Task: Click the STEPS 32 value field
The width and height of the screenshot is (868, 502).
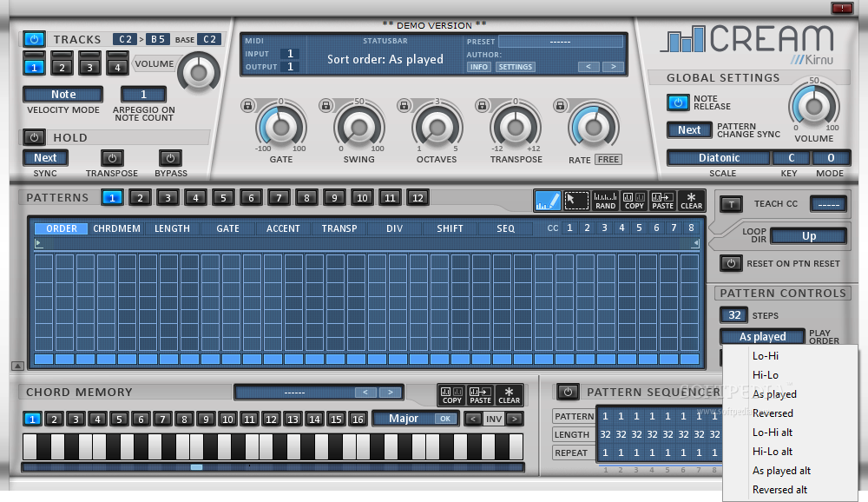Action: 734,315
